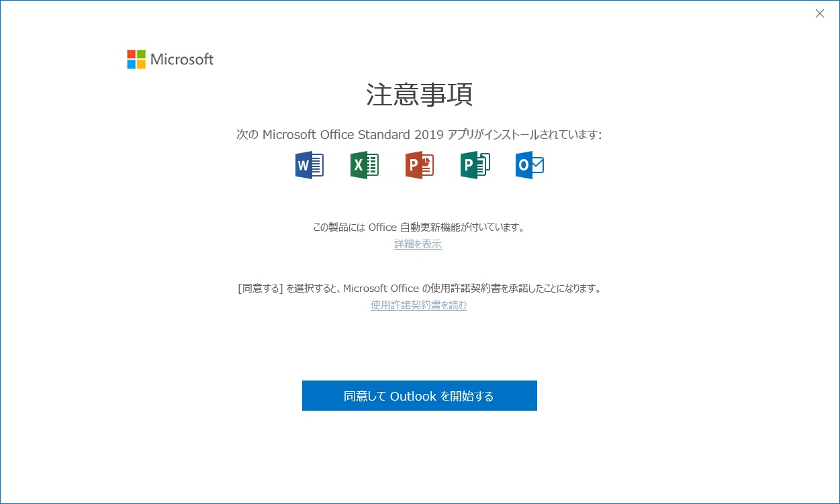This screenshot has width=840, height=504.
Task: Click the 注意事項 heading
Action: click(x=419, y=95)
